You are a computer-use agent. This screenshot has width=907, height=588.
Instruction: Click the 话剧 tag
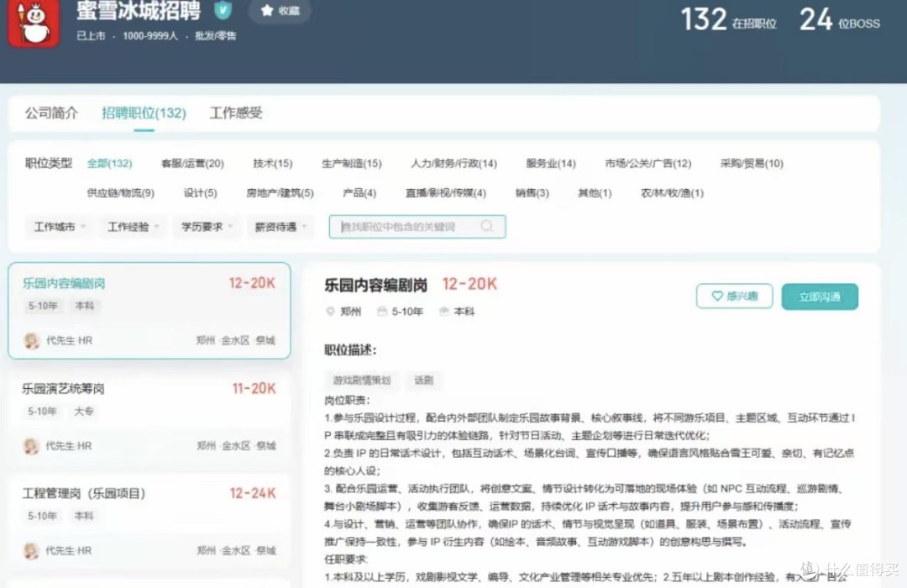(x=423, y=381)
